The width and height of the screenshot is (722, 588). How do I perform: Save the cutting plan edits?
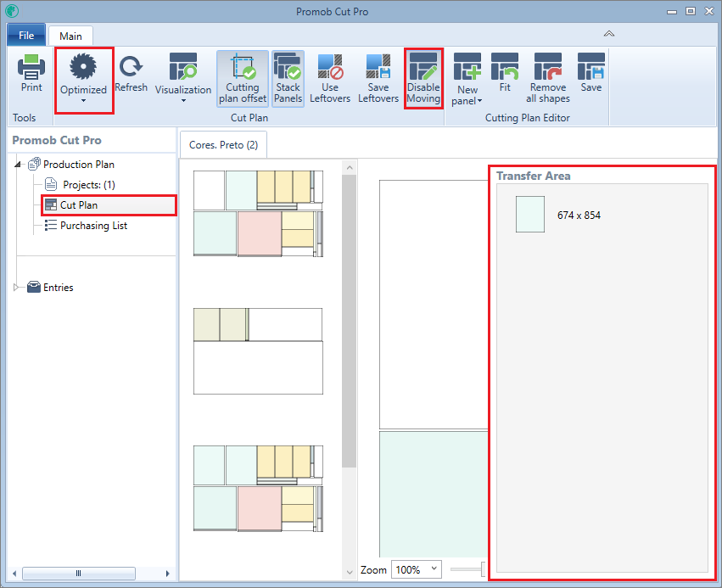[591, 73]
